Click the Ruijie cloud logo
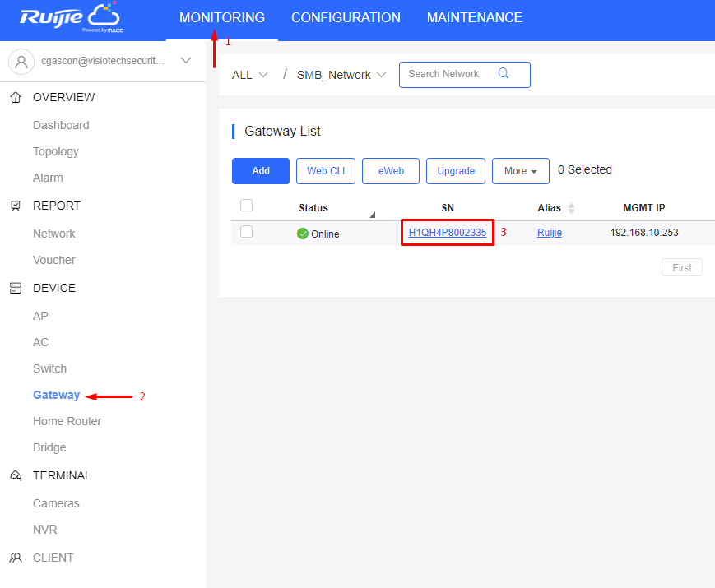This screenshot has width=715, height=588. point(71,18)
